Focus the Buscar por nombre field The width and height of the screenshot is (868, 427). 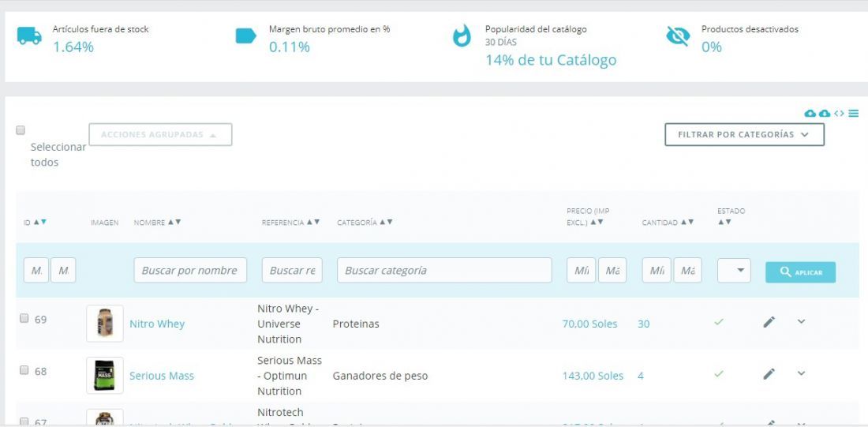[x=190, y=270]
